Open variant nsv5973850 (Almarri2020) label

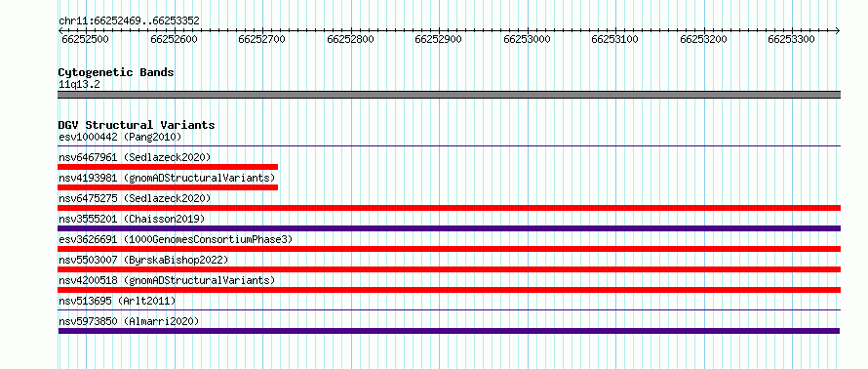point(129,321)
